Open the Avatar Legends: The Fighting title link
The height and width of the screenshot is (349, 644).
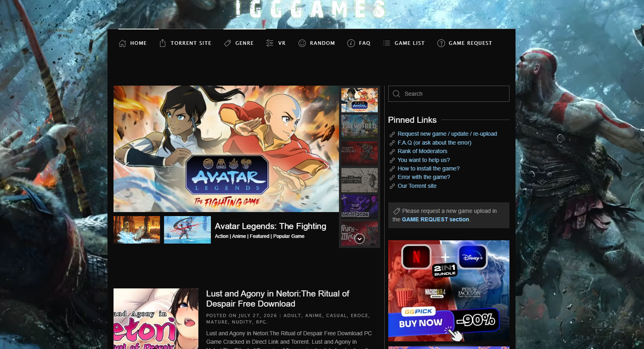pos(271,226)
